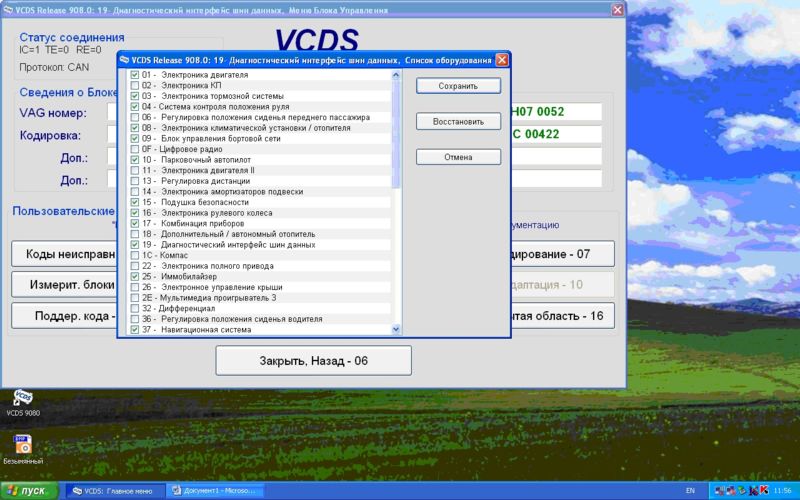800x500 pixels.
Task: Click the Измерит. блоки button in the main window
Action: 64,285
